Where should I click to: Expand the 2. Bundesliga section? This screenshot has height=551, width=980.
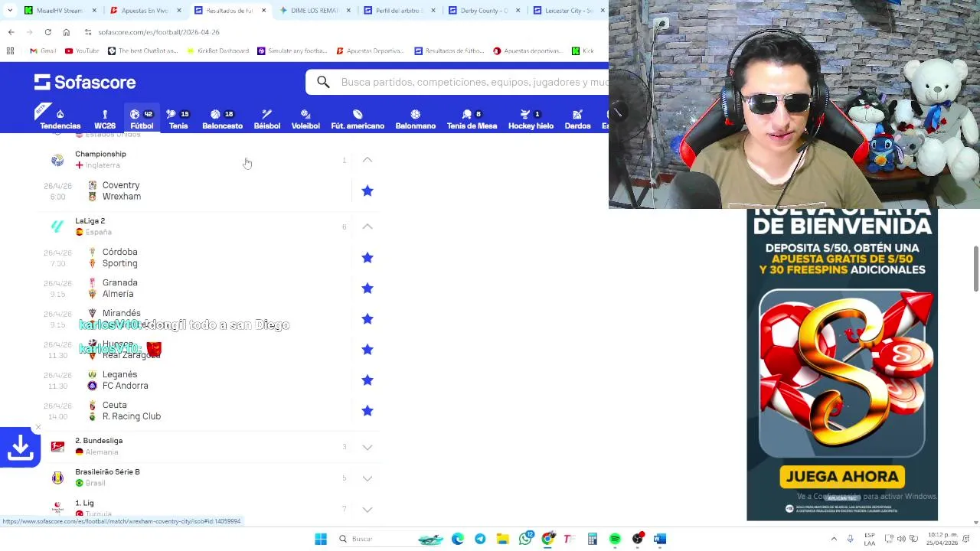367,447
